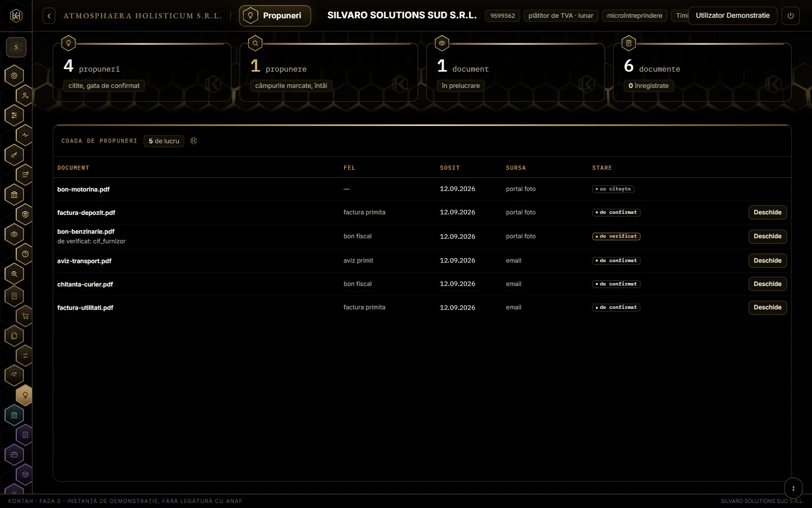Viewport: 812px width, 508px height.
Task: Open the activity pulse icon in sidebar
Action: 25,135
